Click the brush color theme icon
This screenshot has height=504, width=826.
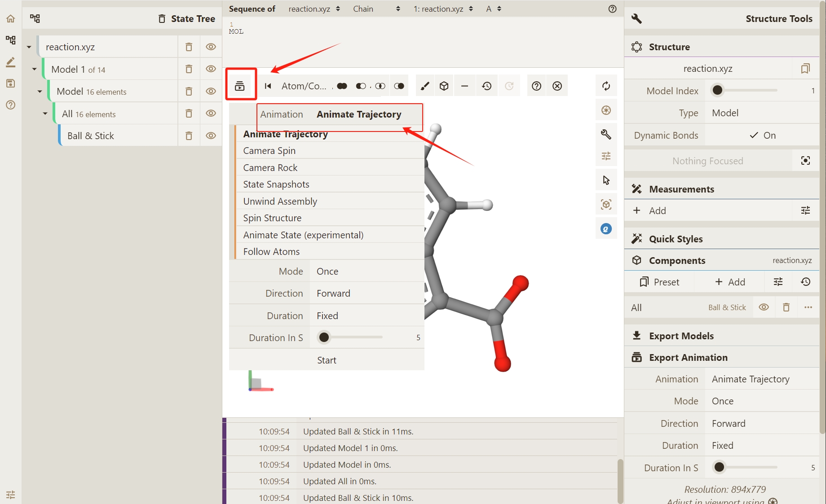coord(424,86)
